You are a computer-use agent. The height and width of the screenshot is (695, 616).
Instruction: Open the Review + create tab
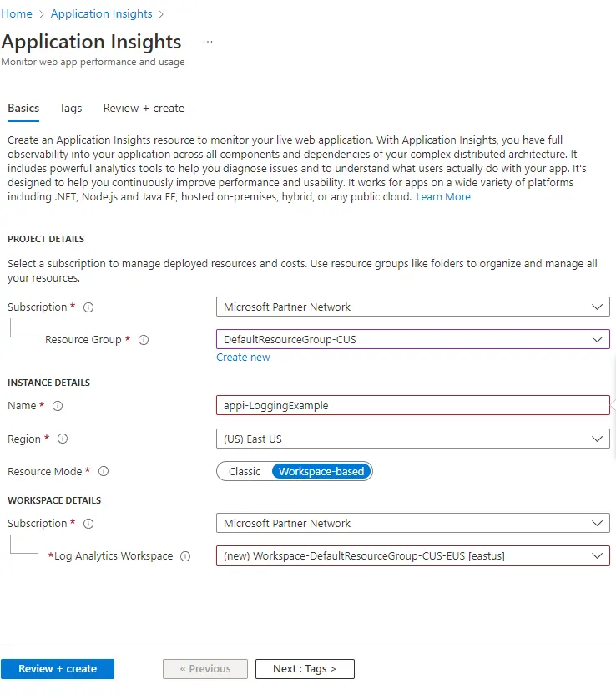click(x=143, y=108)
